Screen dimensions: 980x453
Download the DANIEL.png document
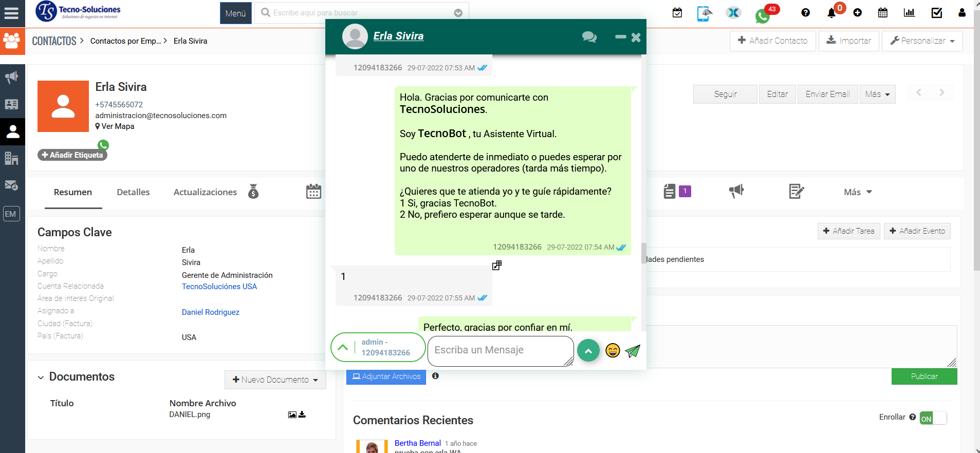302,414
